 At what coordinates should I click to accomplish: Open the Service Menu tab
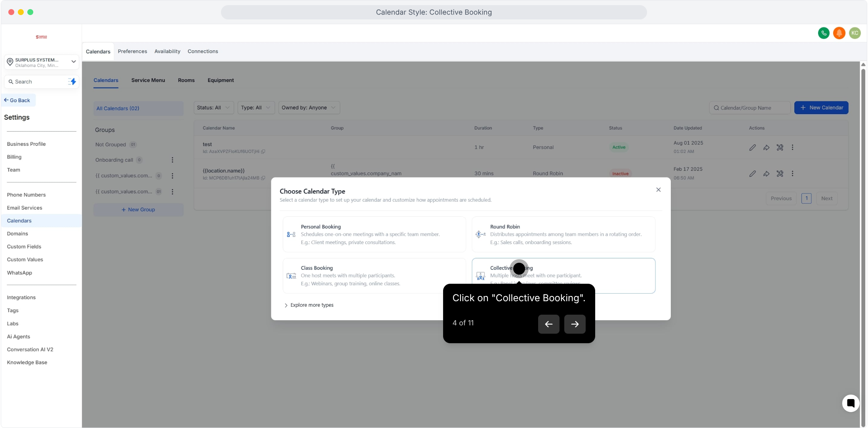click(148, 80)
